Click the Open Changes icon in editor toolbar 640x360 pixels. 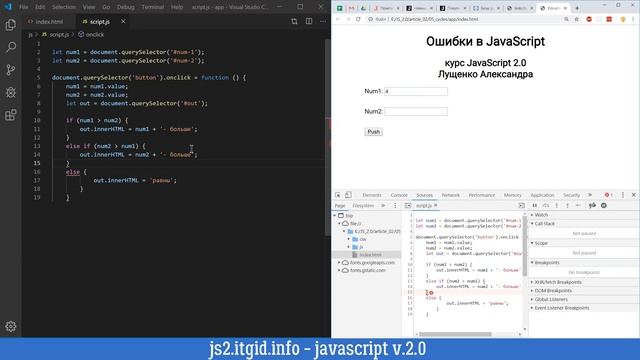point(294,21)
